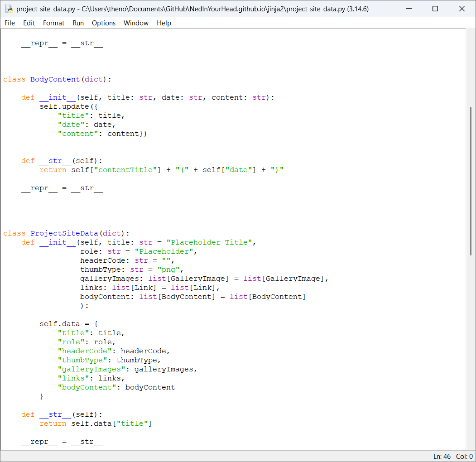Screen dimensions: 476x462
Task: Click the return self.data["title"] line
Action: click(x=95, y=423)
